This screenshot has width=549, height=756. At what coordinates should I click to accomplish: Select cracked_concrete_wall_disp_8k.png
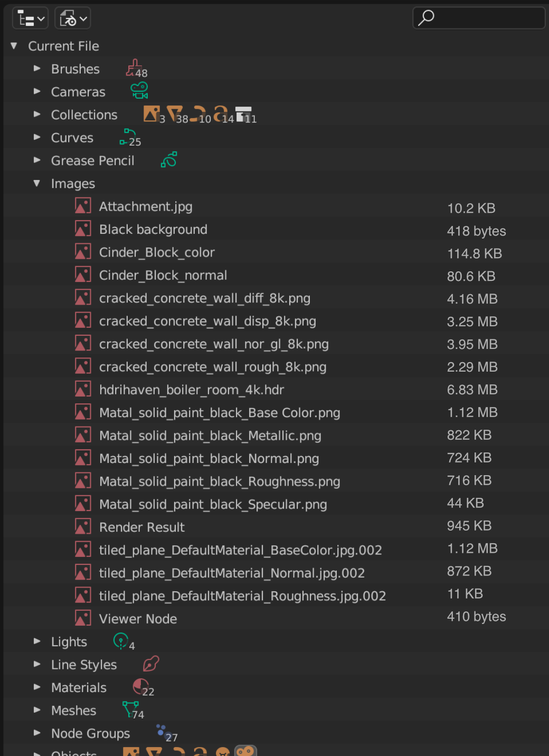(x=207, y=321)
